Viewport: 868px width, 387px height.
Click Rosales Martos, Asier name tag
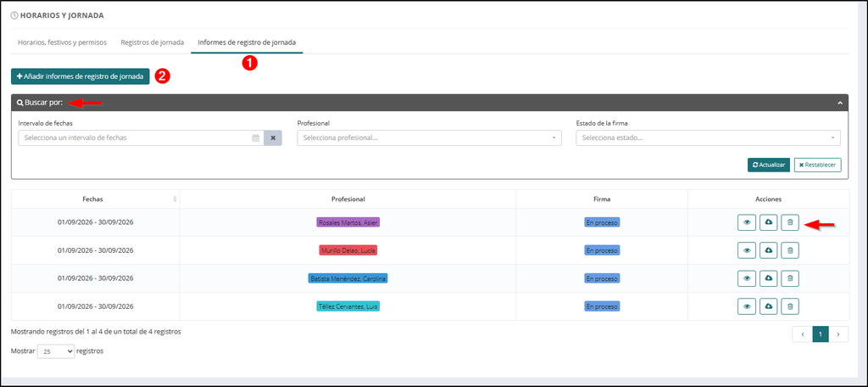point(348,222)
